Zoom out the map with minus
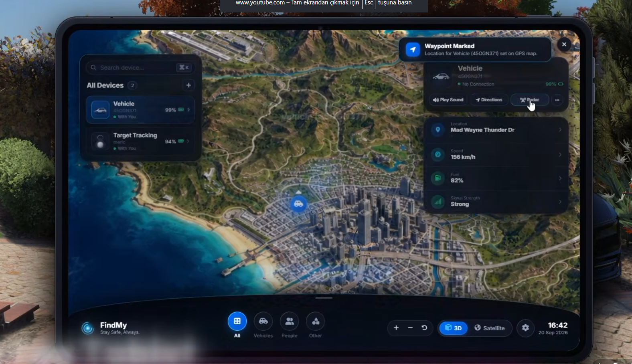Screen dimensions: 632x364 click(410, 328)
